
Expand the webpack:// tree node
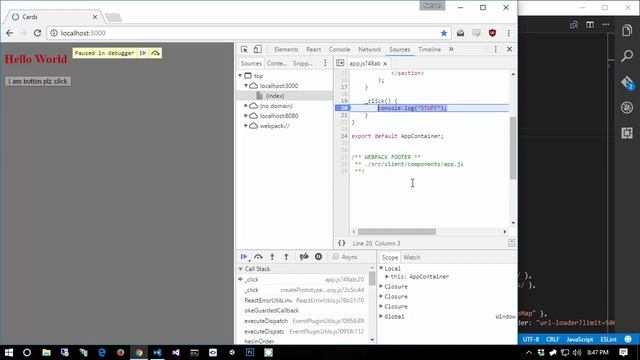(x=246, y=126)
